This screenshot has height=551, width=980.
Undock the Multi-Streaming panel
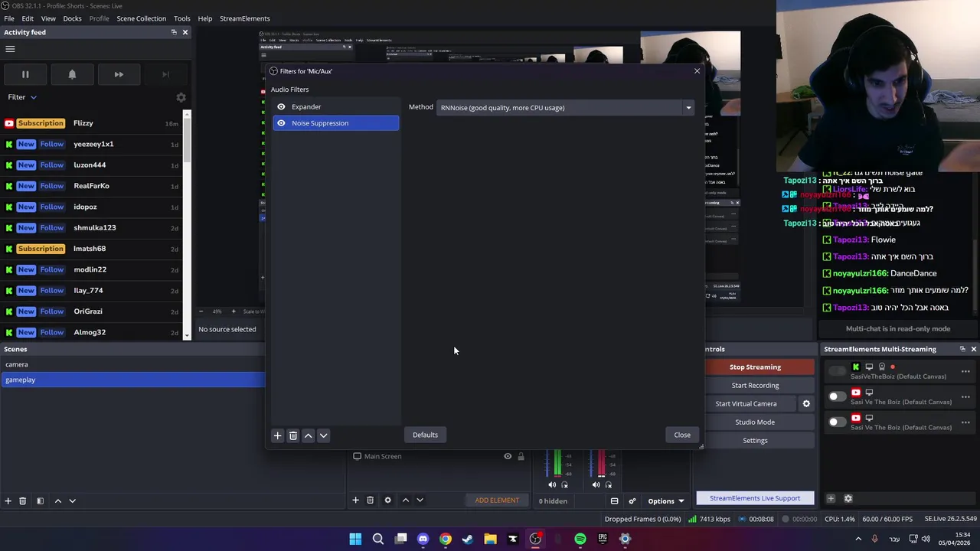click(962, 349)
